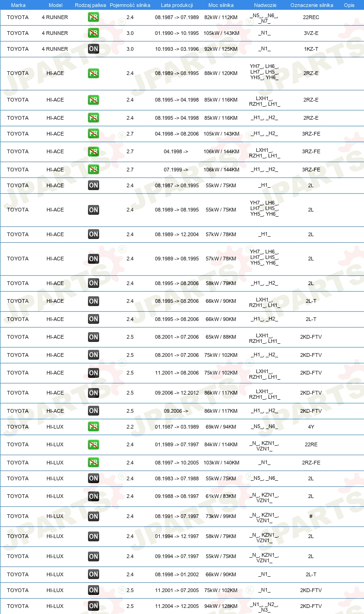Select engine code 22REC
This screenshot has height=614, width=364.
pos(311,17)
